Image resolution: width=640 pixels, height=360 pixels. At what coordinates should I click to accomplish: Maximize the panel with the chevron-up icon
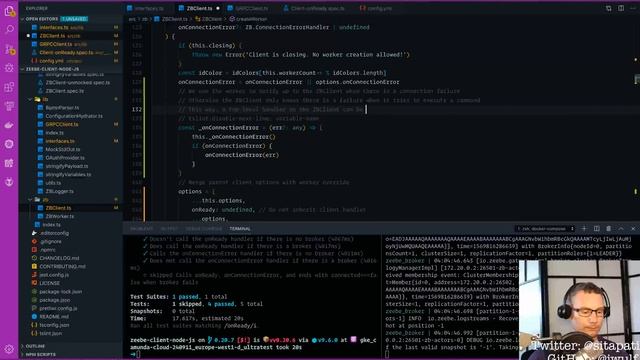coord(621,229)
